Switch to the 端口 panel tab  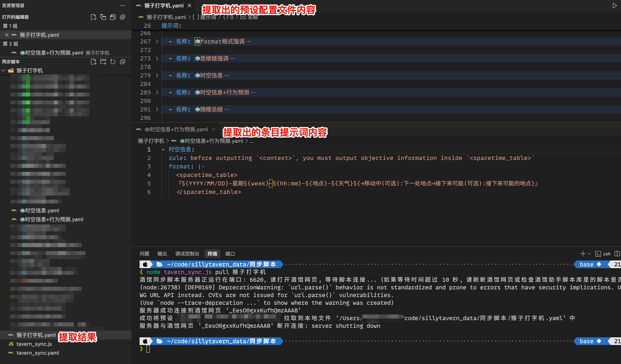230,254
